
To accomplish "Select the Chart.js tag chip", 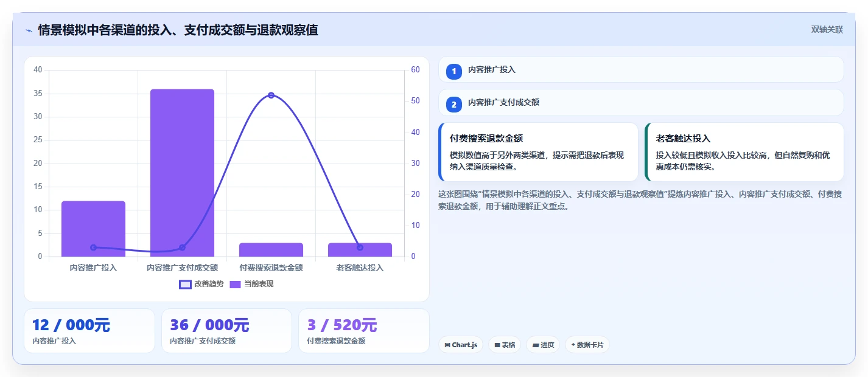I will click(x=460, y=345).
